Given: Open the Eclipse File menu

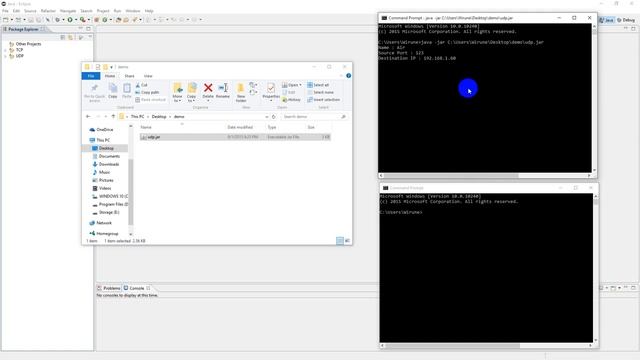Looking at the screenshot, I should click(5, 11).
